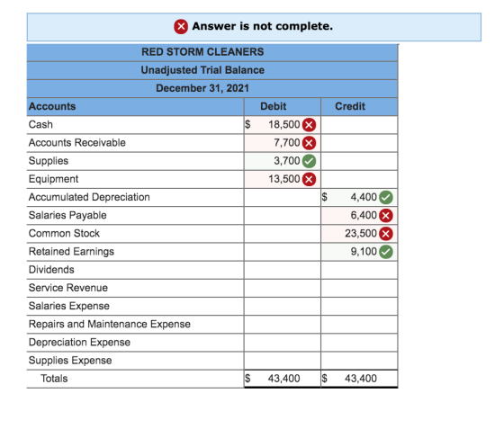Click the red X beside Cash amount 18,500
The width and height of the screenshot is (504, 429).
coord(309,125)
